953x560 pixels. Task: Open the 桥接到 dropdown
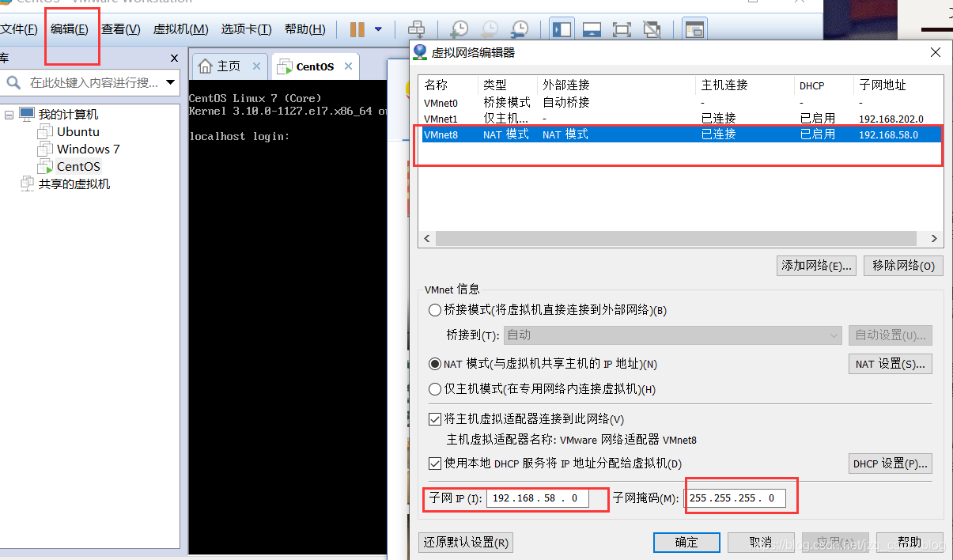tap(673, 335)
